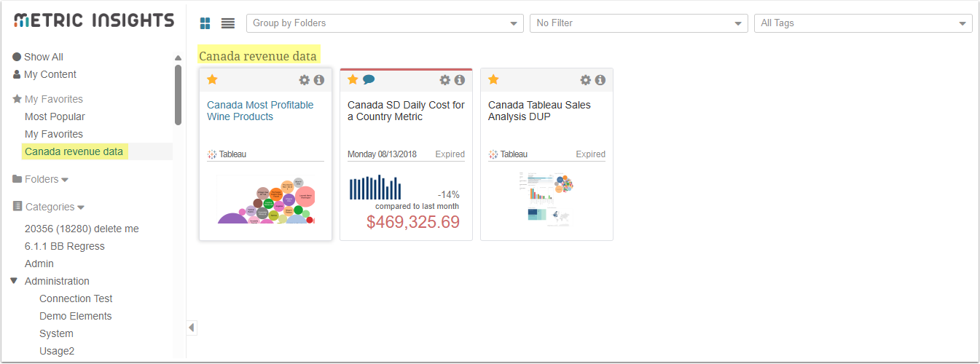Select Most Popular favorites list
The height and width of the screenshot is (364, 980).
[55, 116]
